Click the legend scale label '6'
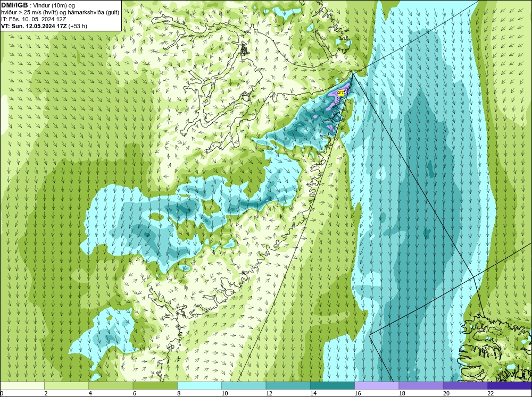The height and width of the screenshot is (397, 532). coord(135,393)
